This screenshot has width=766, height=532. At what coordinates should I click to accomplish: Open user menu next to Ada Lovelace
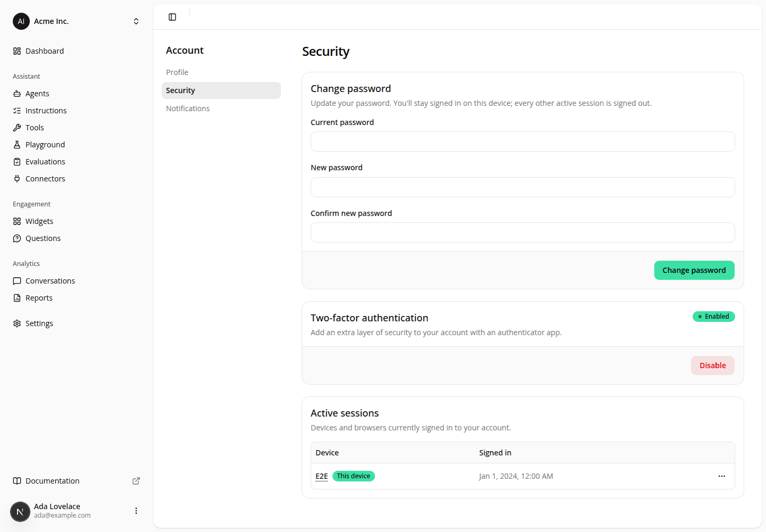[136, 511]
